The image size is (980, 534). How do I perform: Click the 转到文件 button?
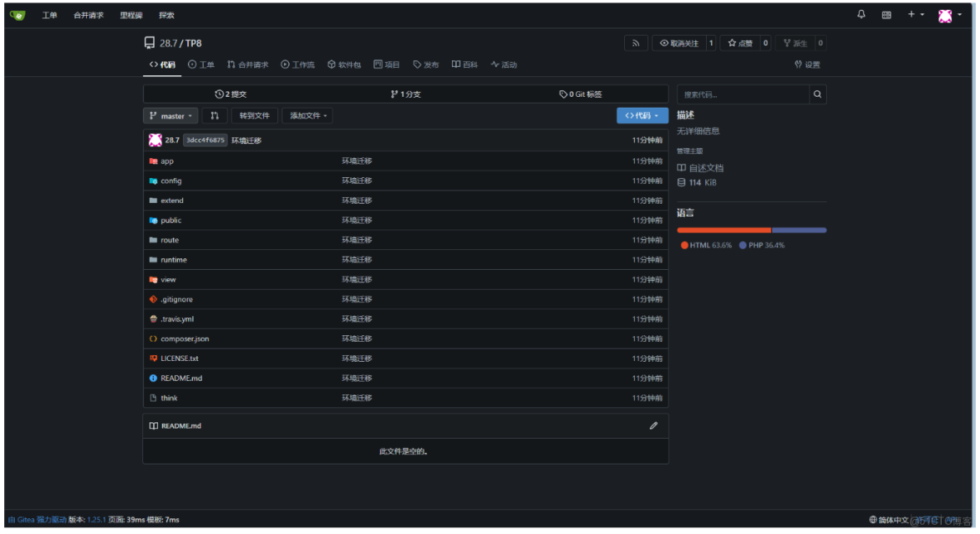click(254, 115)
